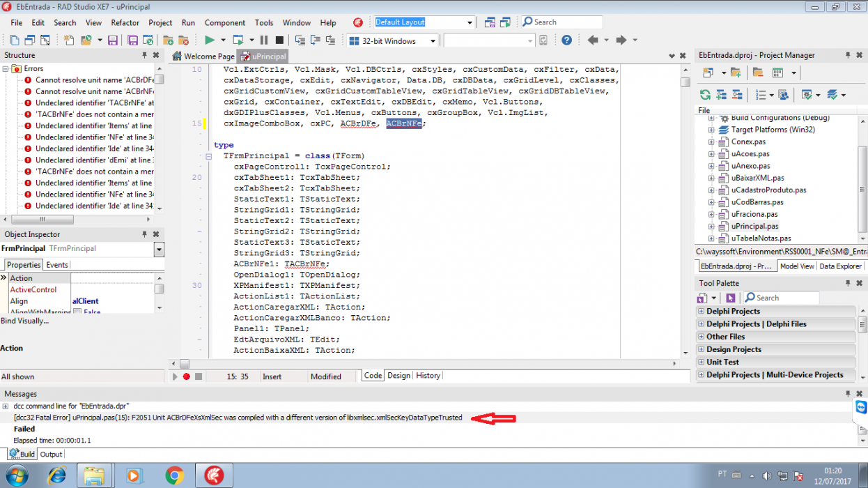Viewport: 868px width, 488px height.
Task: Click the Bind Visually... link
Action: click(25, 321)
